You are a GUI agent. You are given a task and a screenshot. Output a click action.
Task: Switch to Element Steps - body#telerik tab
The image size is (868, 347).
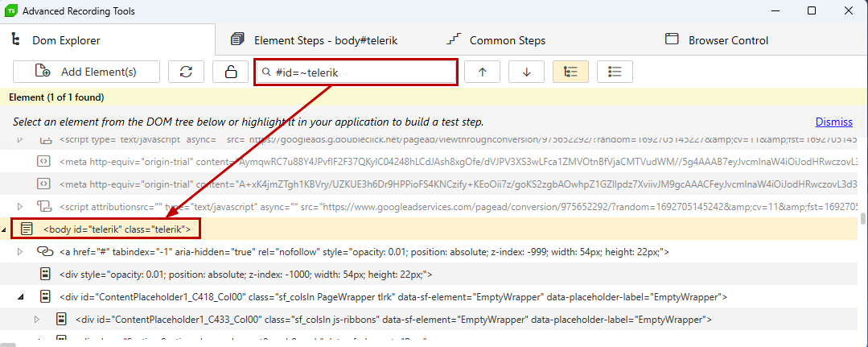coord(315,40)
